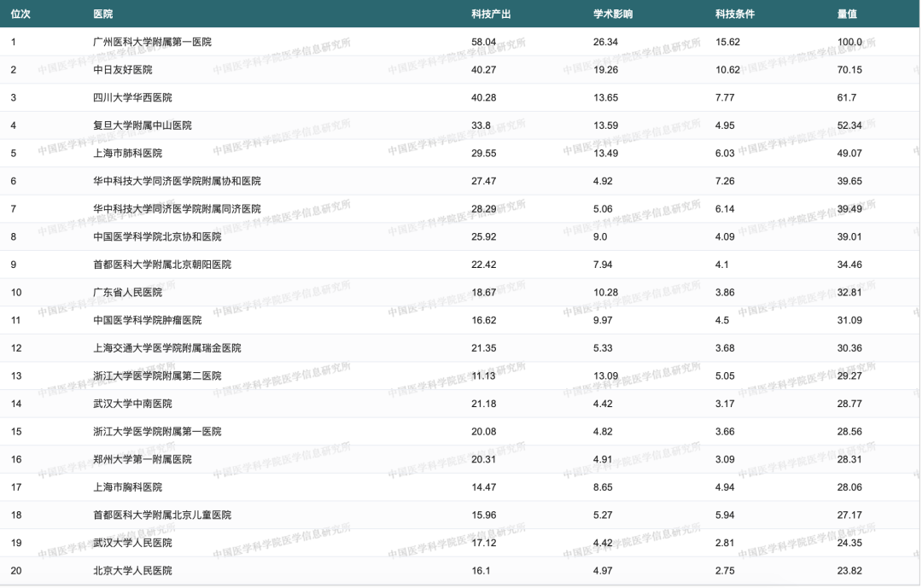
Task: Click 科技产出 value 33.8
Action: pos(481,125)
